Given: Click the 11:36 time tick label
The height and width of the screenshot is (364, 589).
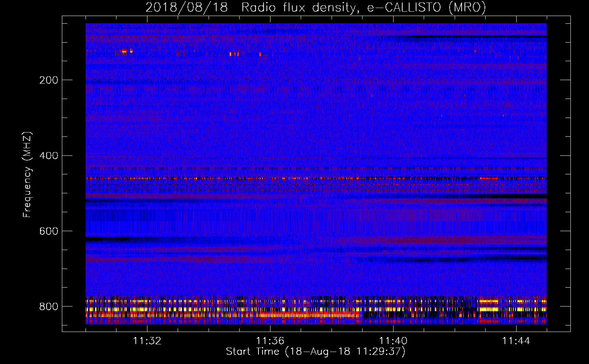Looking at the screenshot, I should click(x=270, y=341).
